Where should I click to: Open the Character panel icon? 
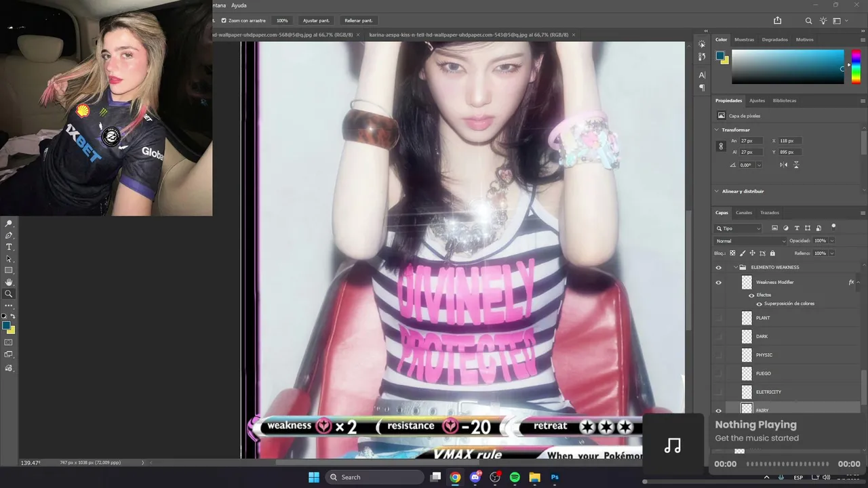point(702,75)
